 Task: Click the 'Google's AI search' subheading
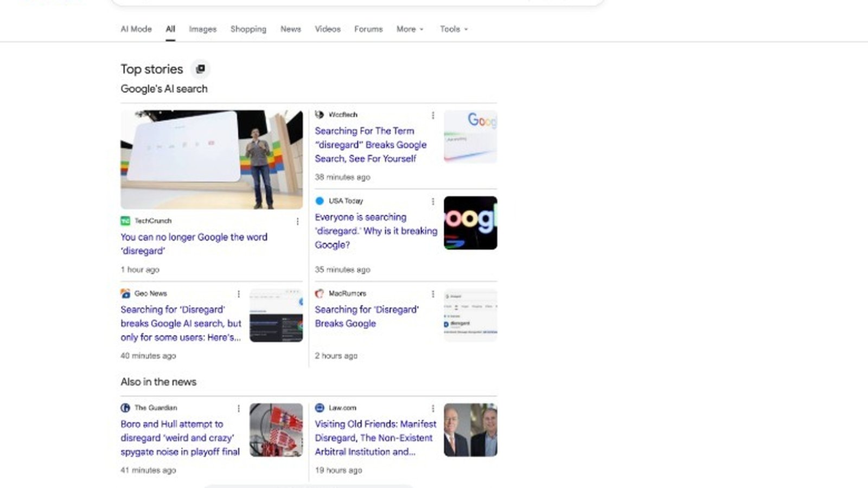pyautogui.click(x=164, y=89)
